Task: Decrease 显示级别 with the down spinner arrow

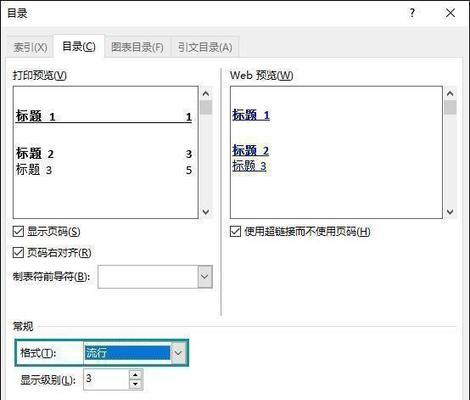Action: point(136,384)
